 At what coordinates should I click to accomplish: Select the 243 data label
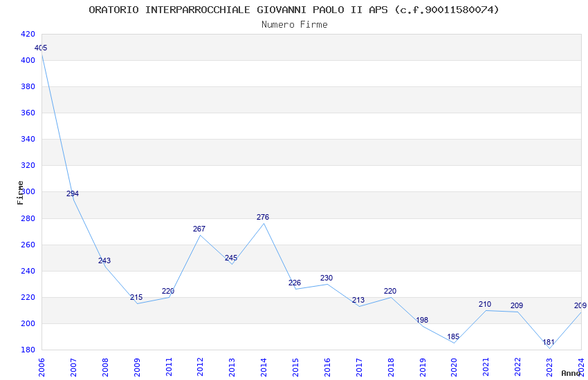click(x=104, y=260)
